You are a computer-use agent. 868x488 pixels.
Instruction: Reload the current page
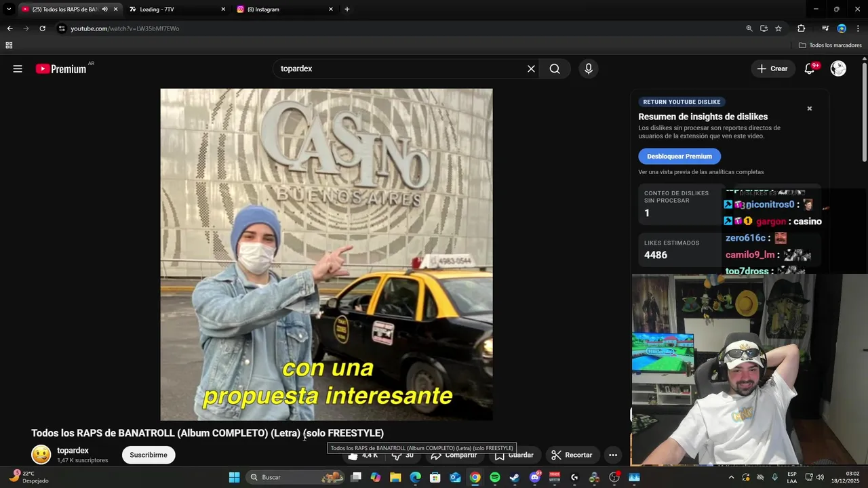[42, 28]
